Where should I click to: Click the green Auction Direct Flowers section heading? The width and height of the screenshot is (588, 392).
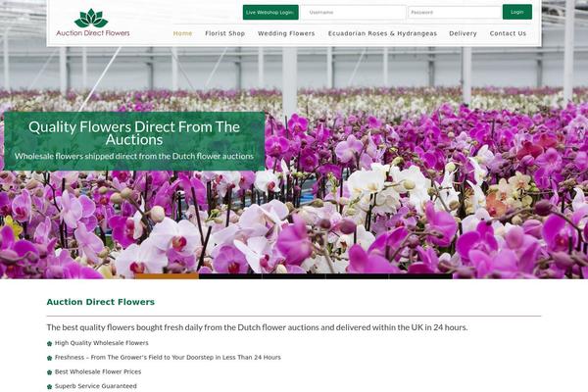pos(101,302)
